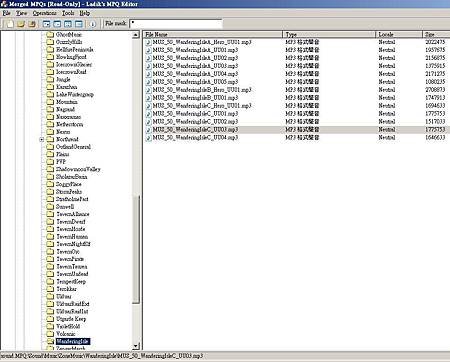The width and height of the screenshot is (450, 362).
Task: Select file MUS_50_WanderingIsleC_UU02.mp3
Action: (195, 122)
